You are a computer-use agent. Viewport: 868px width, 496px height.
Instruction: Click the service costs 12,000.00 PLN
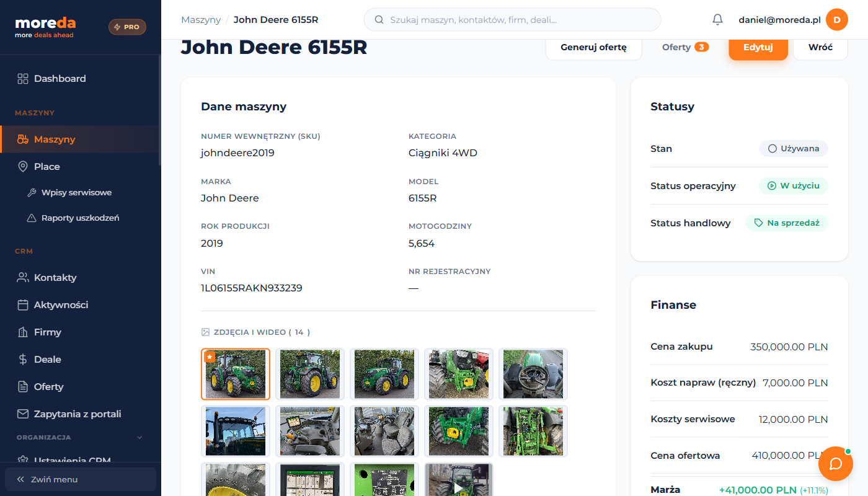[x=794, y=420]
